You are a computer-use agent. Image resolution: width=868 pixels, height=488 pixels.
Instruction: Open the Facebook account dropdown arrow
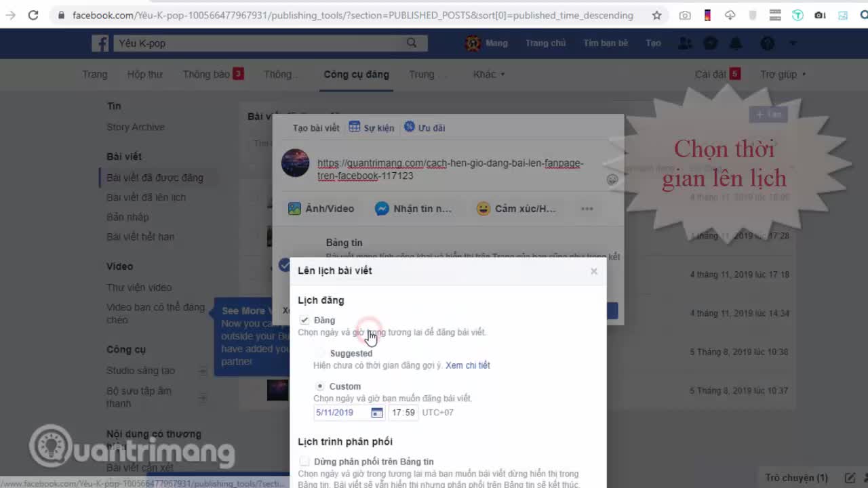[x=793, y=43]
